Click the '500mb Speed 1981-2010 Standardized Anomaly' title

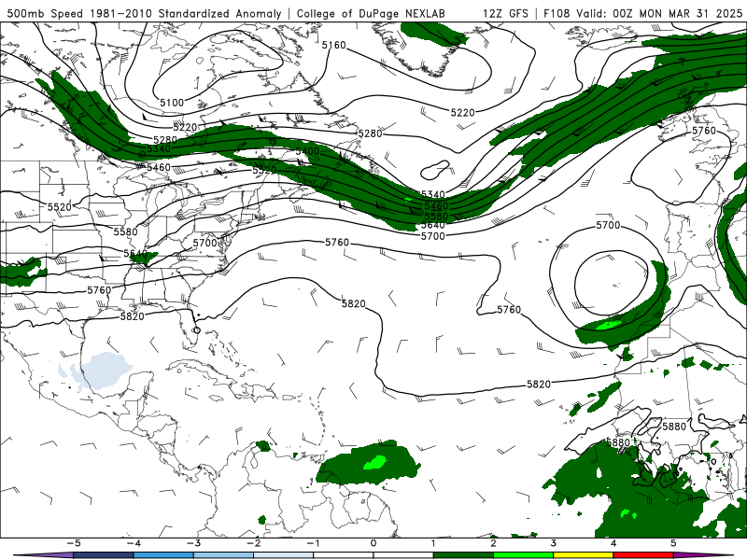point(145,13)
